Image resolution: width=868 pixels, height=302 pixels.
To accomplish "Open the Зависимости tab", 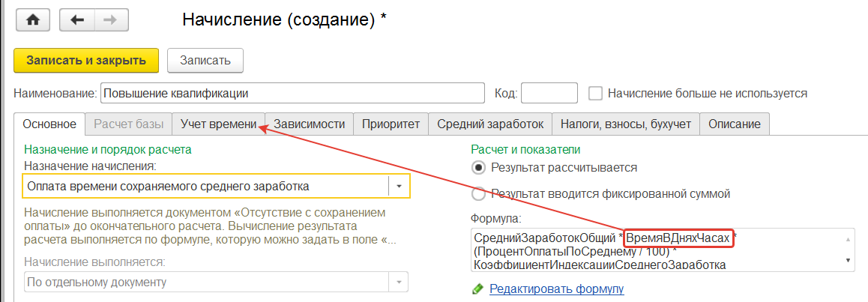I will [309, 124].
